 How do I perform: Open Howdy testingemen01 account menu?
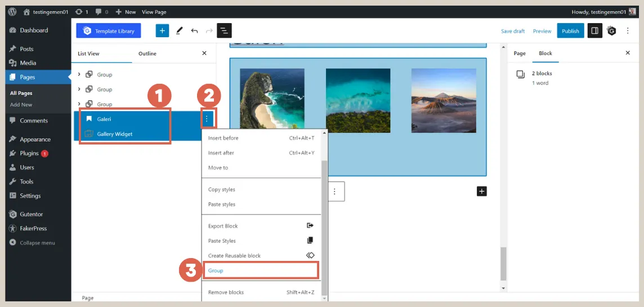[603, 12]
